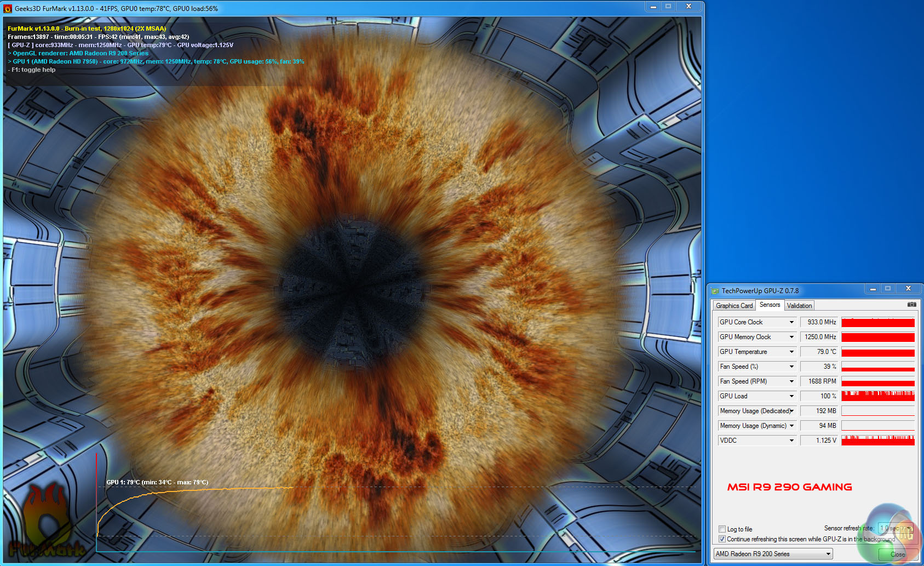Viewport: 924px width, 566px height.
Task: Click the GPU Load history graph
Action: (878, 396)
